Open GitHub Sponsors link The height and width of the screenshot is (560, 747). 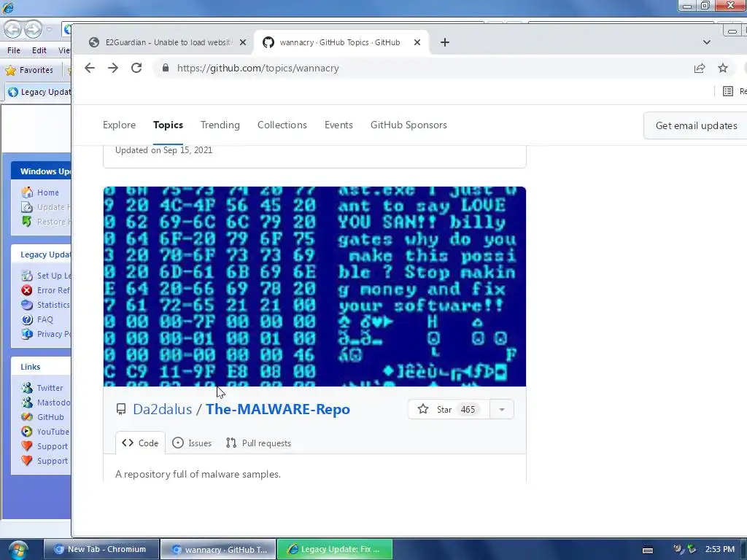click(409, 125)
